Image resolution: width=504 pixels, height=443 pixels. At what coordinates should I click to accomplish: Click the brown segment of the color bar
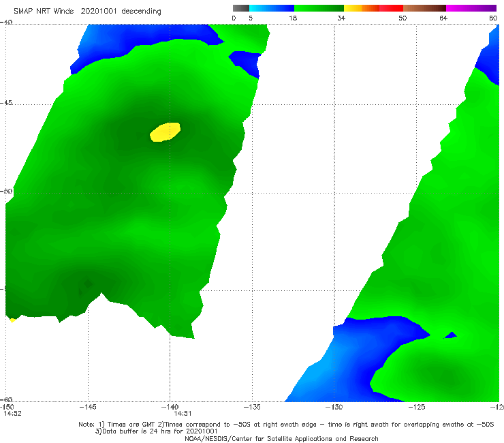click(x=424, y=8)
